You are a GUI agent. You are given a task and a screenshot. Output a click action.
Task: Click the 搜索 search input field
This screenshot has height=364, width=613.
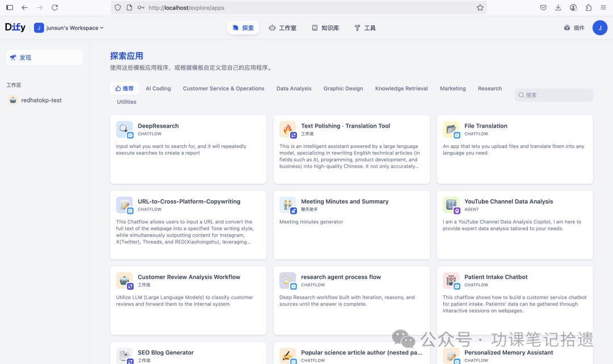click(553, 94)
